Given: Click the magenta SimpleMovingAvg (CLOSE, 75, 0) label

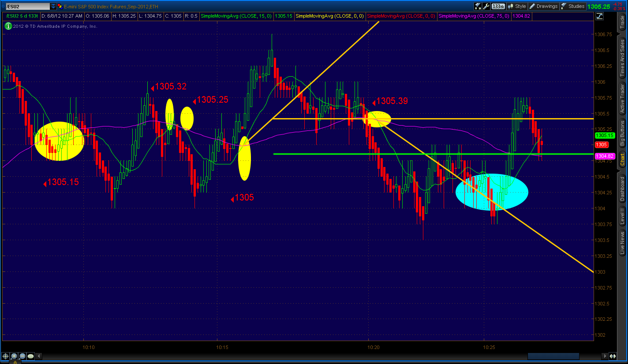Looking at the screenshot, I should 474,16.
